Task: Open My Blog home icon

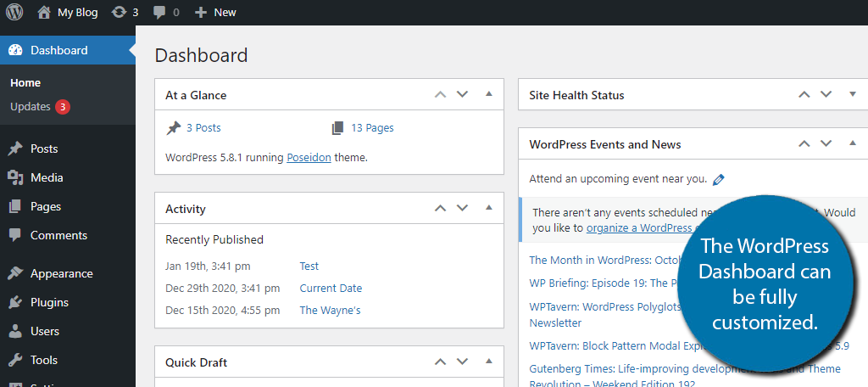Action: (x=44, y=12)
